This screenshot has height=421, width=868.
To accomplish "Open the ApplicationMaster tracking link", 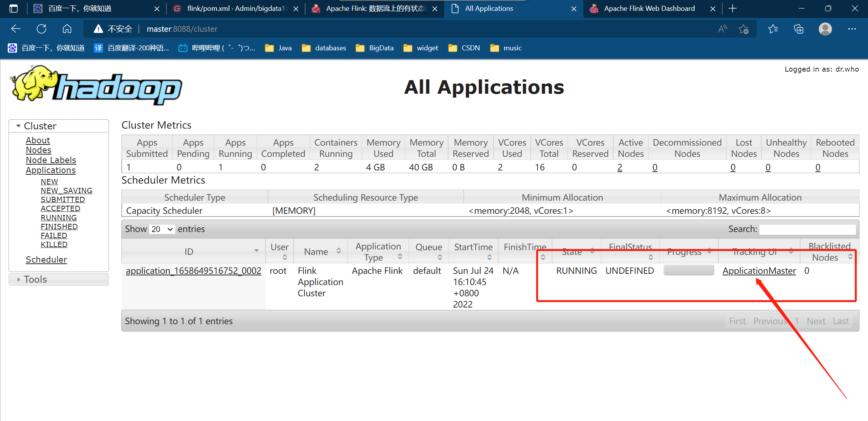I will (x=759, y=271).
